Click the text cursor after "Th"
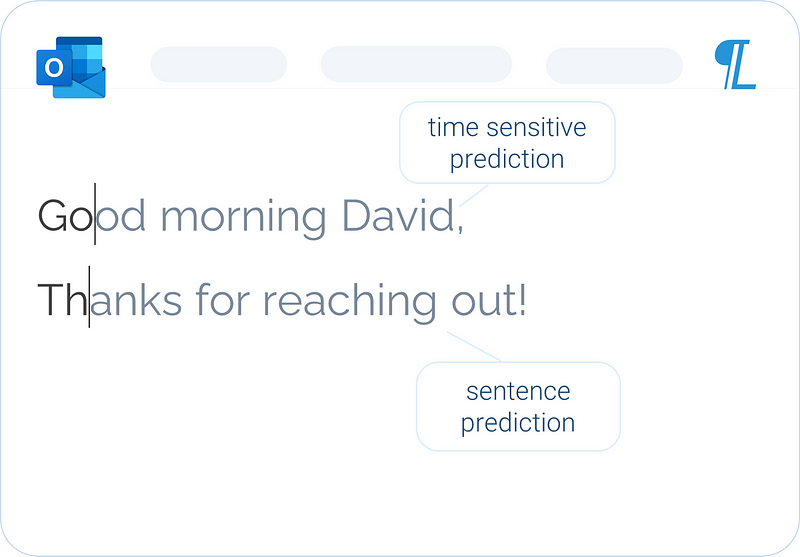Image resolution: width=800 pixels, height=557 pixels. [x=89, y=296]
